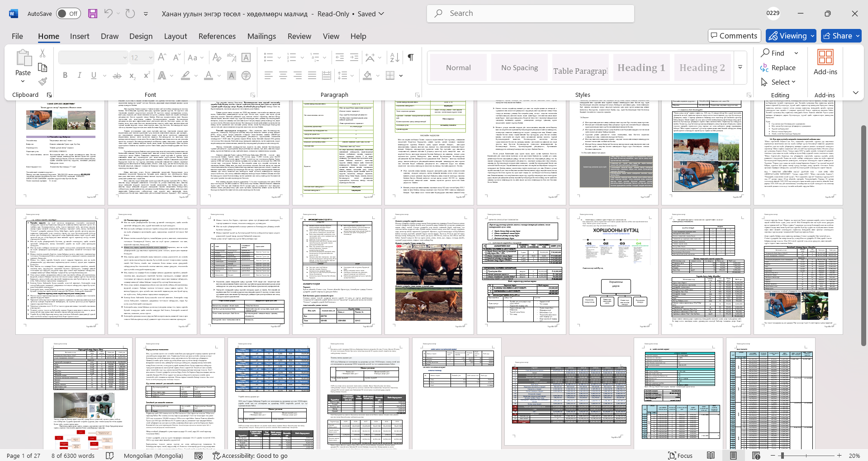Screen dimensions: 868x461
Task: Click the Comments button
Action: pos(734,36)
